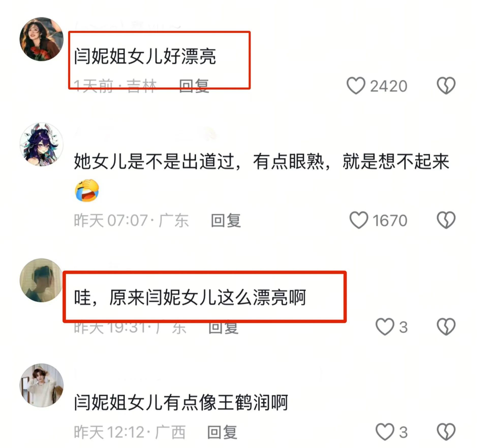Tap the laughing-crying emoji in second comment
477x448 pixels.
(x=87, y=190)
